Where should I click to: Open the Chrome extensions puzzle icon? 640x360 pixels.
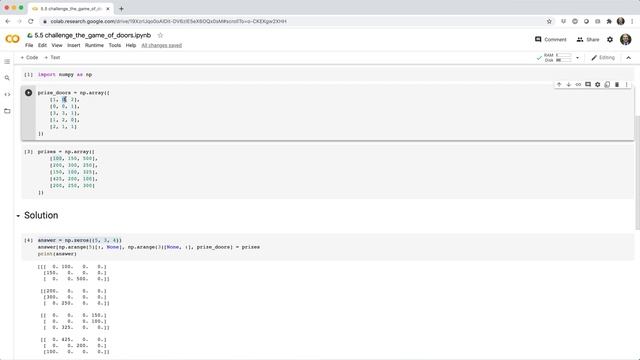tap(609, 21)
